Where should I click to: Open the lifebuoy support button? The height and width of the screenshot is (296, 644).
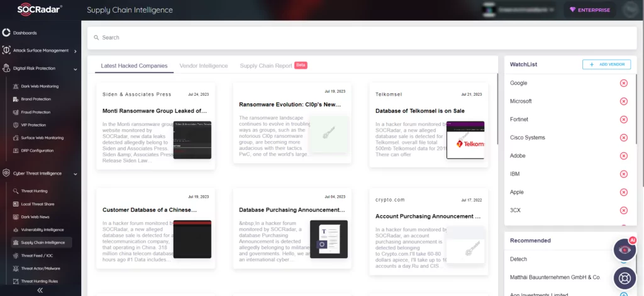[x=625, y=278]
